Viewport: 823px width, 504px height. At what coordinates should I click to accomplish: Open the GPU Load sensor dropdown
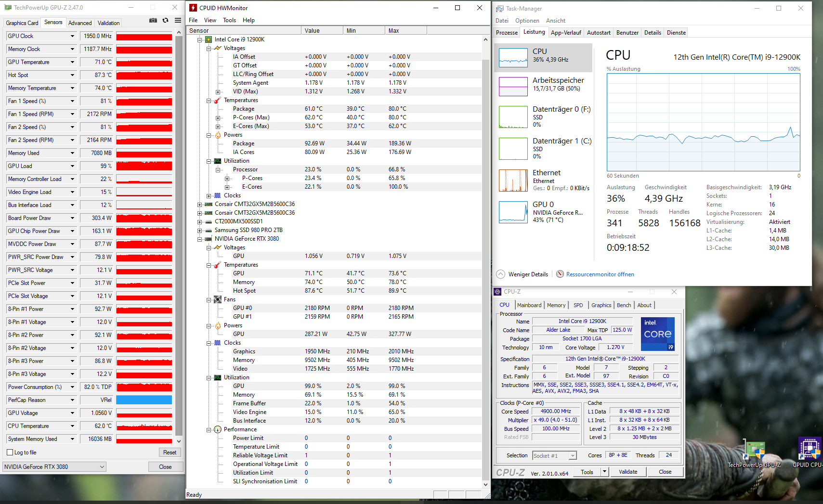pos(73,166)
